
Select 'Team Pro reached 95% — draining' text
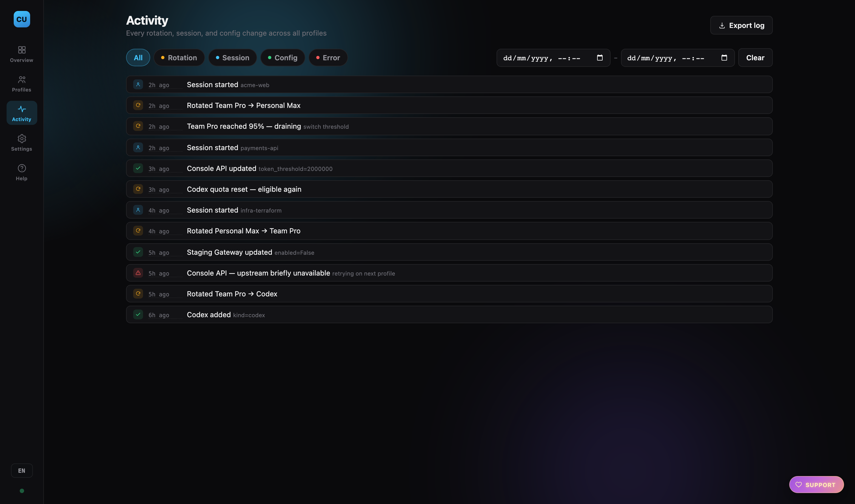(244, 126)
